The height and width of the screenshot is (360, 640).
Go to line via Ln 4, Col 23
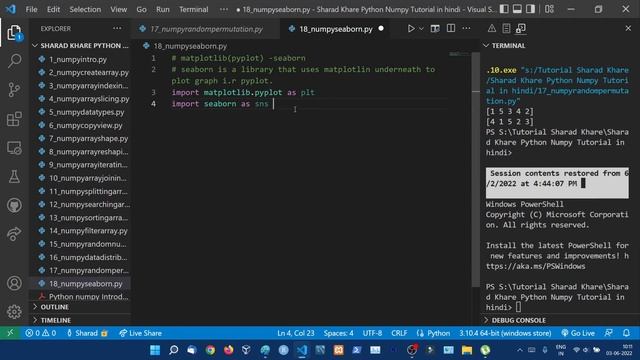coord(296,333)
